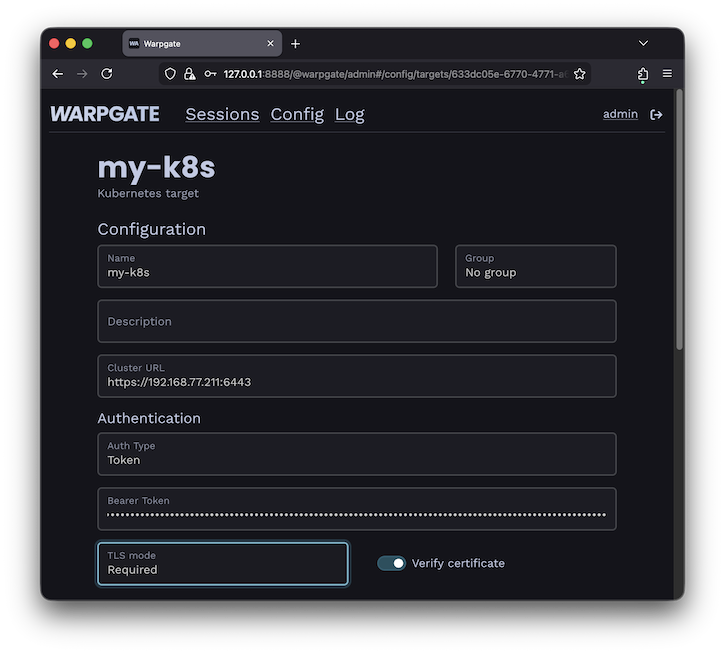Click the key saved-password icon in address bar
The height and width of the screenshot is (654, 725).
(x=209, y=74)
